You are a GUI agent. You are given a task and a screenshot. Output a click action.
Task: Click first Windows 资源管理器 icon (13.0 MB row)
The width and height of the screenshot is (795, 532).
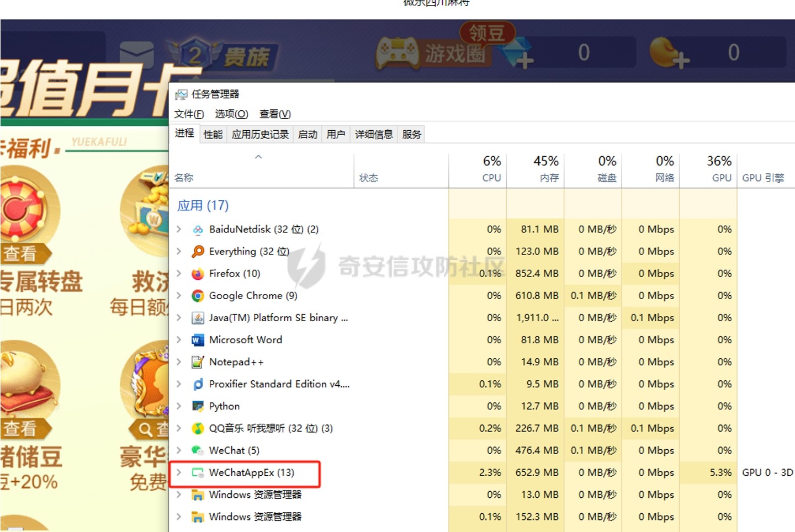[x=197, y=495]
